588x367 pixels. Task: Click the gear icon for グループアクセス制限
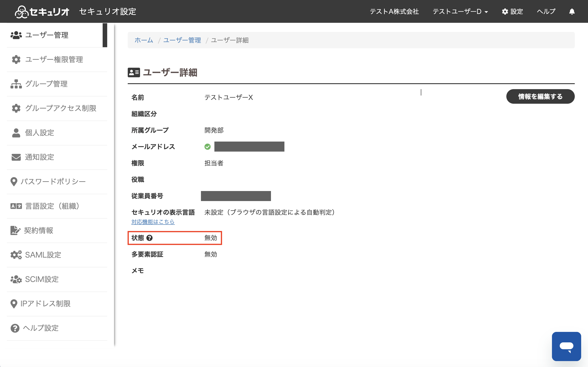point(16,108)
